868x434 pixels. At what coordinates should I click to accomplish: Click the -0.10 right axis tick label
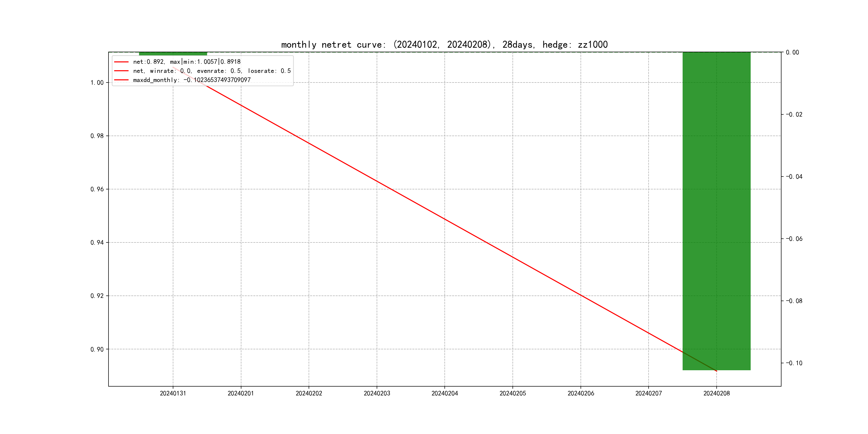pos(794,363)
